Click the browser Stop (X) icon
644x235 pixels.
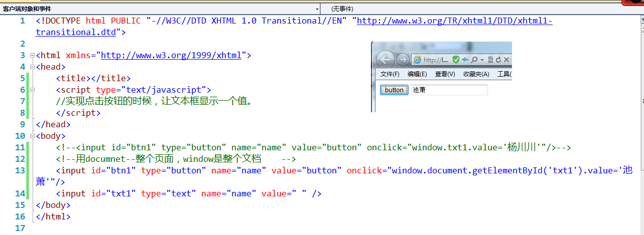(x=506, y=60)
